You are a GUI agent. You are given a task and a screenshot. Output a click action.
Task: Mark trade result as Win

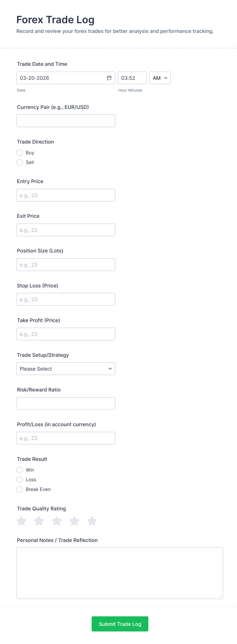click(x=20, y=470)
